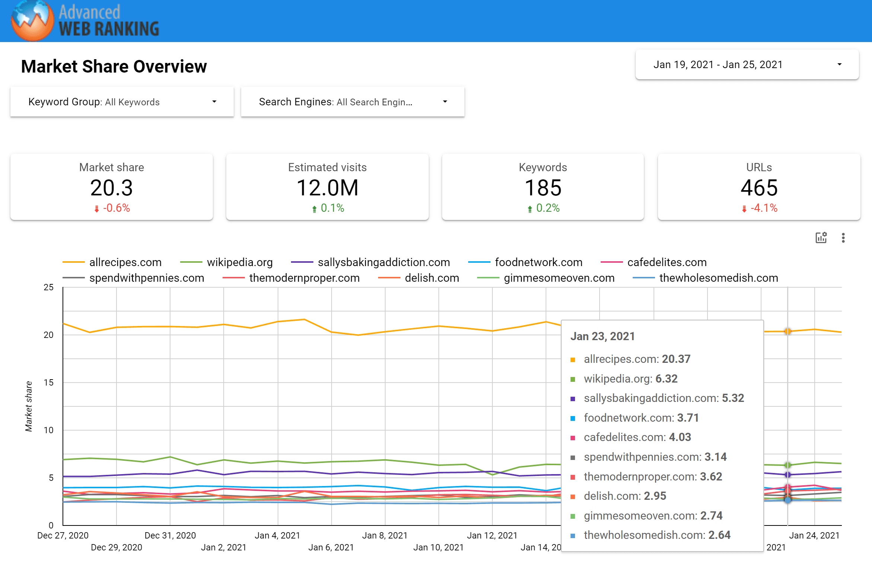This screenshot has width=872, height=588.
Task: Click the Jan 6, 2021 x-axis label
Action: pos(331,547)
